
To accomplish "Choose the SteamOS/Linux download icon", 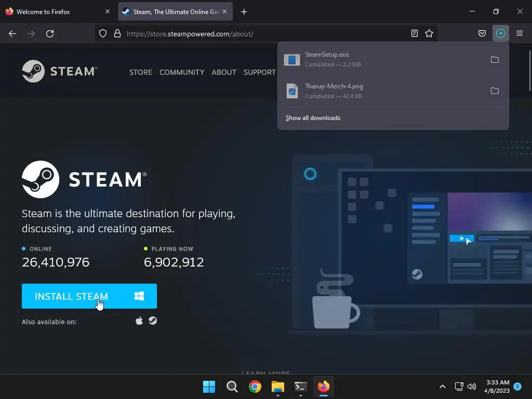I will (153, 321).
